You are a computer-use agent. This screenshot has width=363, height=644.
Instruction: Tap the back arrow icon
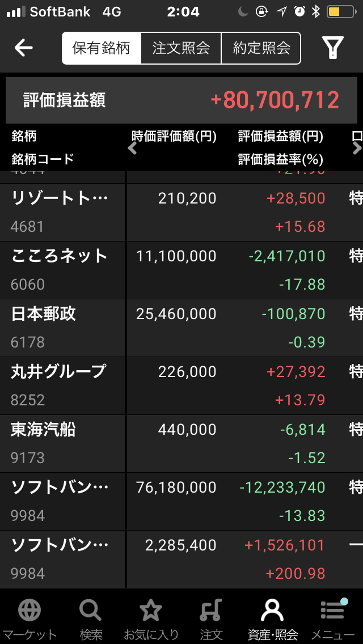point(23,48)
